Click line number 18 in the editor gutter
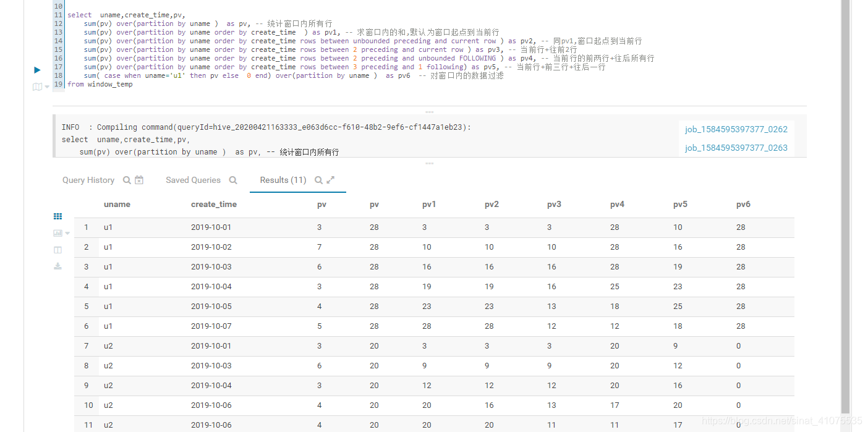868x432 pixels. (59, 75)
